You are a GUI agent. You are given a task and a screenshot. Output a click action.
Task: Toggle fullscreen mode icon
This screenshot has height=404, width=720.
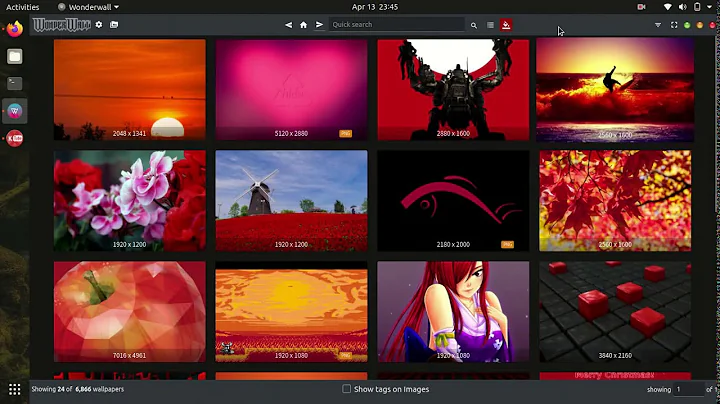674,25
